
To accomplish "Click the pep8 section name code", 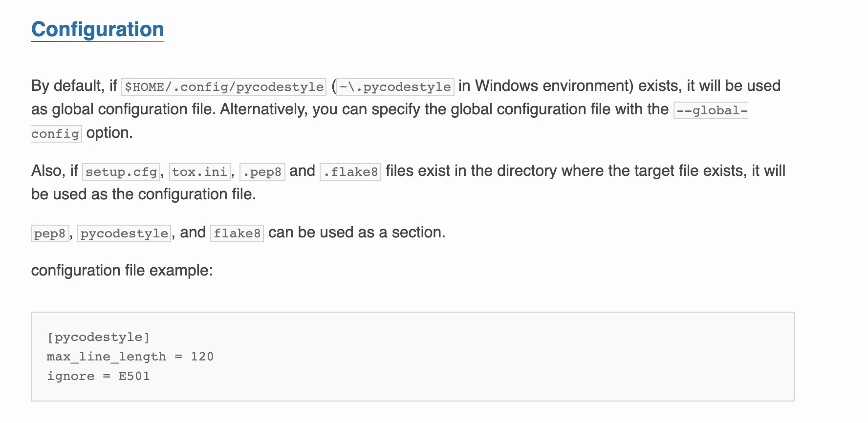I will click(x=50, y=233).
